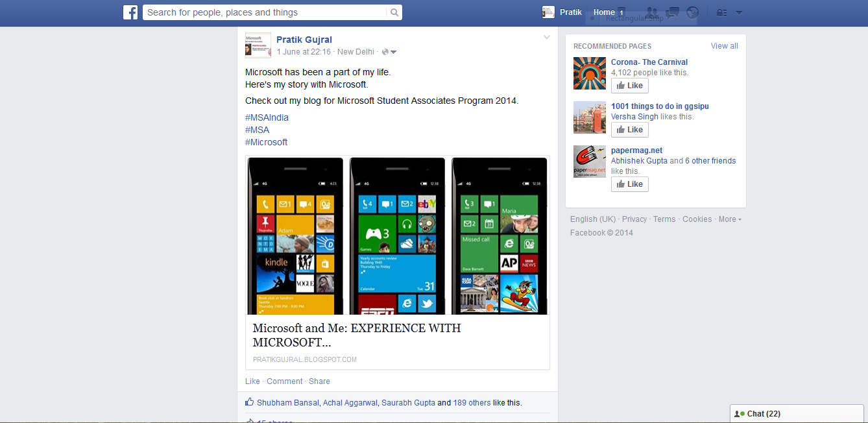Like Pratik Gujral's post
The height and width of the screenshot is (423, 868).
pyautogui.click(x=252, y=381)
